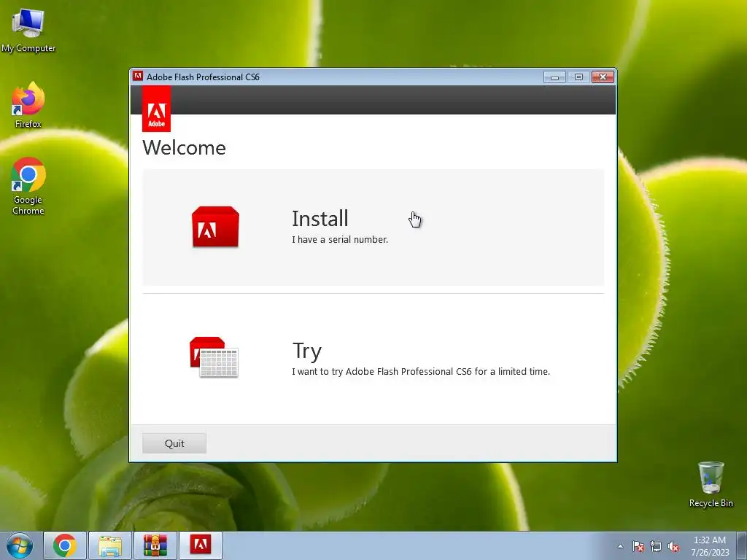This screenshot has width=747, height=560.
Task: Maximize the Adobe Flash installer window
Action: pyautogui.click(x=578, y=77)
